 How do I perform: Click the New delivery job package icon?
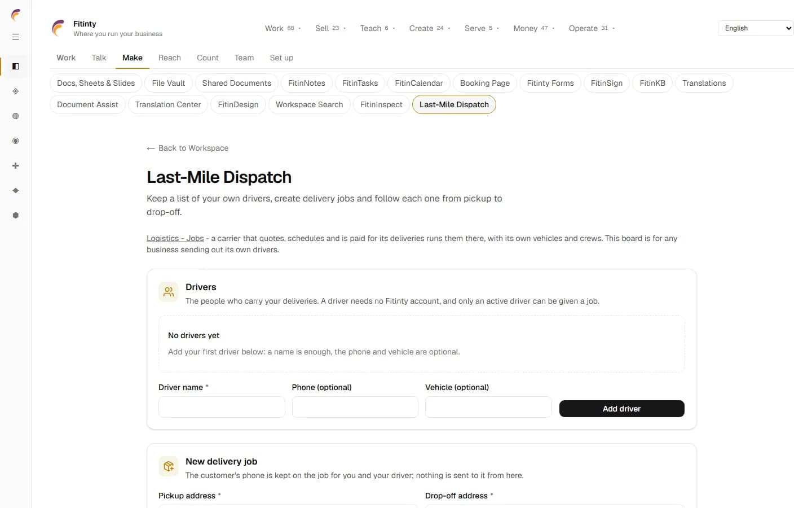tap(169, 466)
